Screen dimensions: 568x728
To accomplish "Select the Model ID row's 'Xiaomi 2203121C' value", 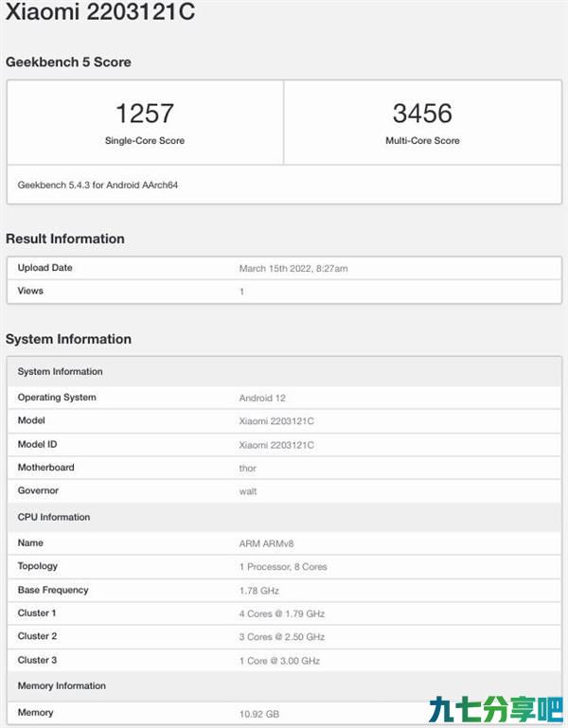I will (x=276, y=445).
